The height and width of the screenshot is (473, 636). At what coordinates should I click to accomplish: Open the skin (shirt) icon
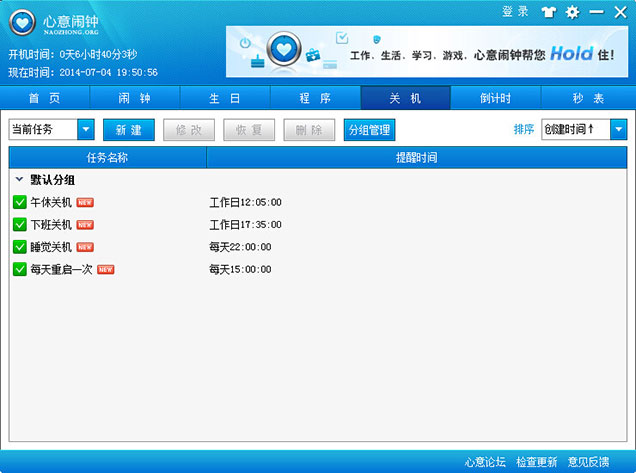coord(549,12)
